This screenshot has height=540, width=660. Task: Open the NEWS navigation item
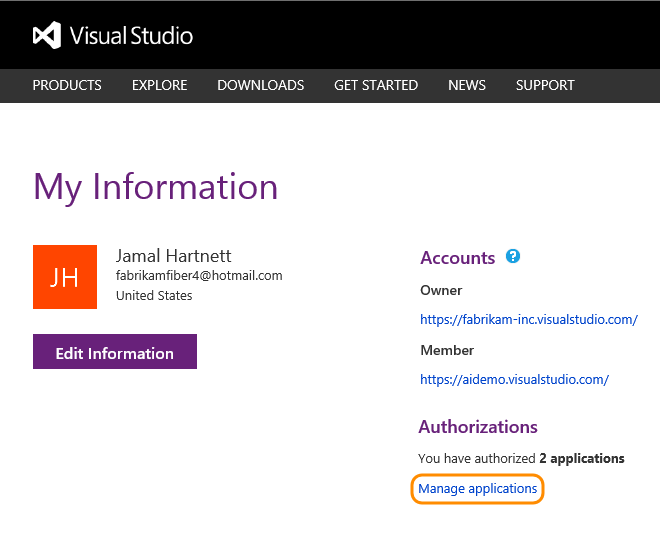tap(467, 85)
